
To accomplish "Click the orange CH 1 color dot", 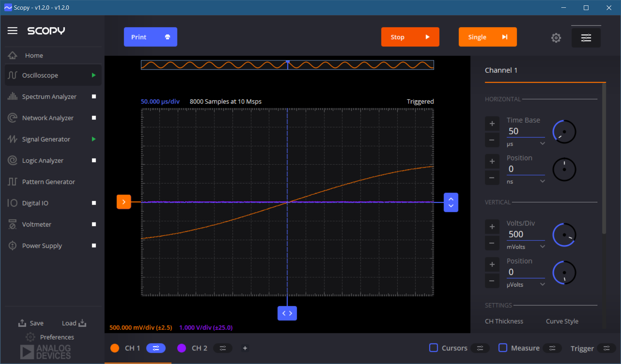I will pyautogui.click(x=115, y=348).
